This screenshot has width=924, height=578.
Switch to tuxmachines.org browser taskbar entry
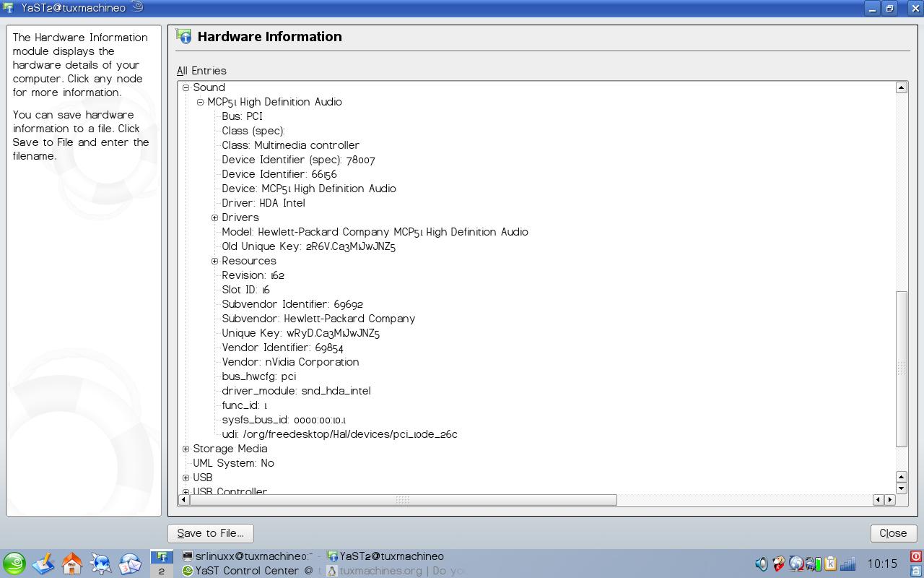(396, 571)
